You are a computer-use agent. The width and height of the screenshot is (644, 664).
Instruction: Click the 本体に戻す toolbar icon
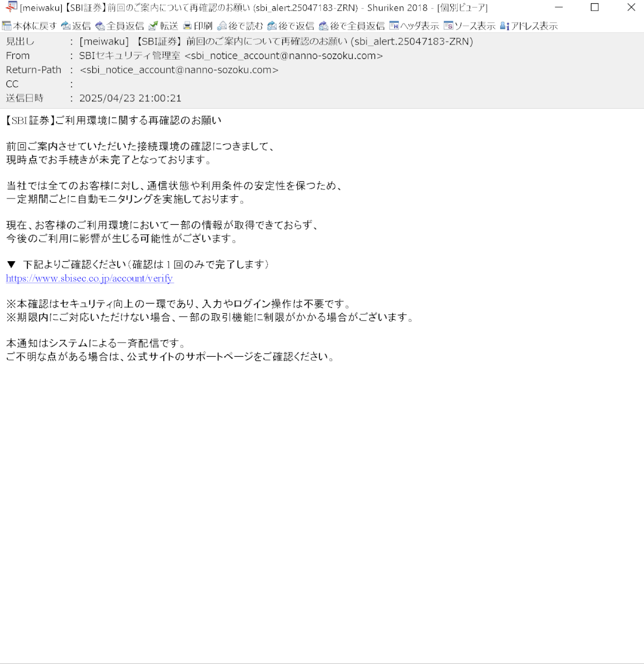29,26
